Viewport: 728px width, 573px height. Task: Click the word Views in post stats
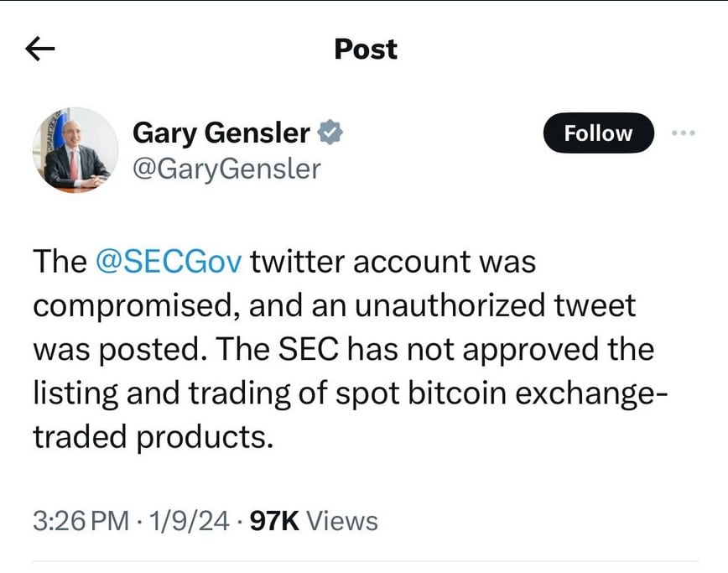(x=342, y=521)
